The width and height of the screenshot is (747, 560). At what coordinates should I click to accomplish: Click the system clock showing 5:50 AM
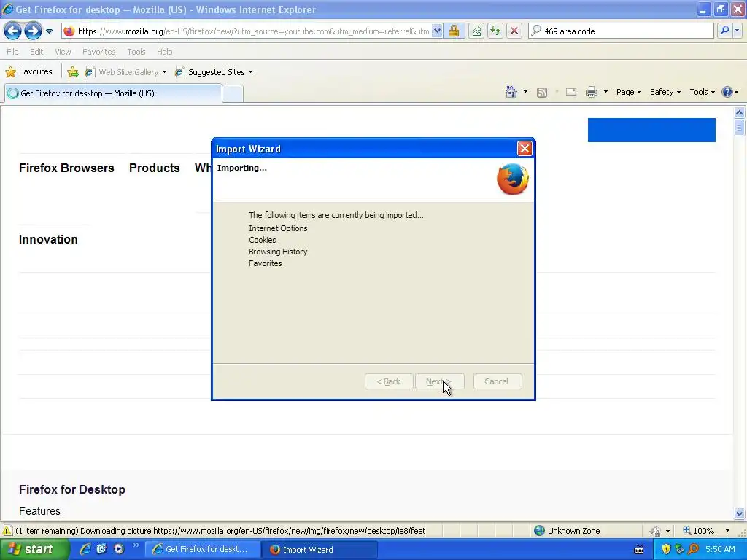[x=720, y=549]
